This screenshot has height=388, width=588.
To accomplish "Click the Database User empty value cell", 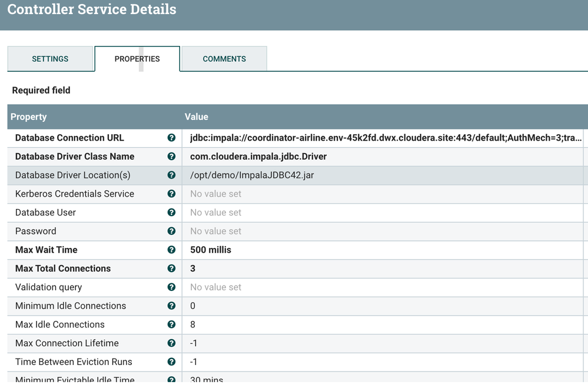I will tap(216, 213).
